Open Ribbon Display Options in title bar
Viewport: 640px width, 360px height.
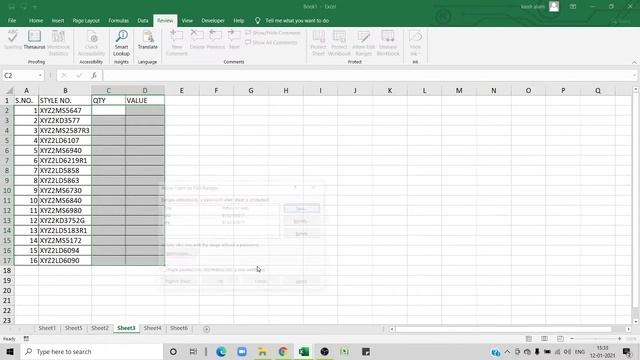[x=573, y=7]
